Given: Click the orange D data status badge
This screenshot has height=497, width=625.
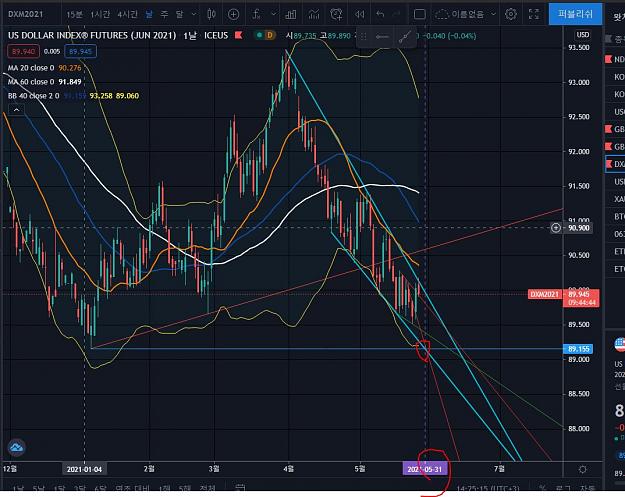Looking at the screenshot, I should 270,35.
